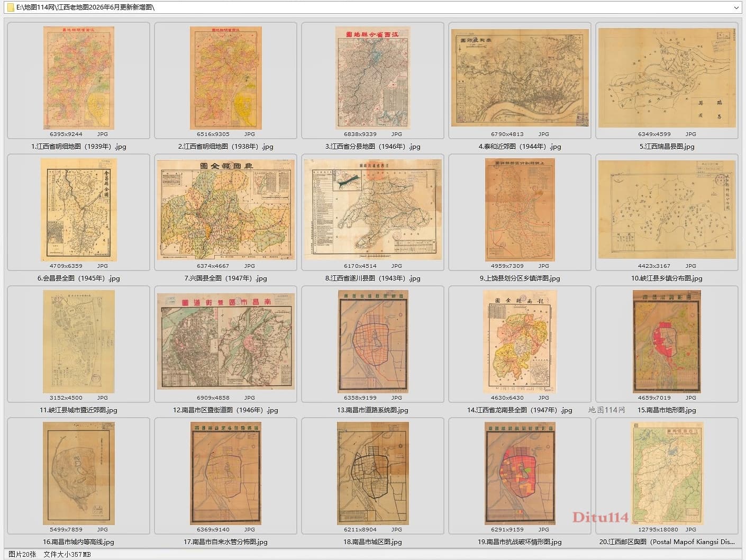Select the Postal Map of Kiangsi thumbnail
Image resolution: width=746 pixels, height=560 pixels.
[667, 474]
